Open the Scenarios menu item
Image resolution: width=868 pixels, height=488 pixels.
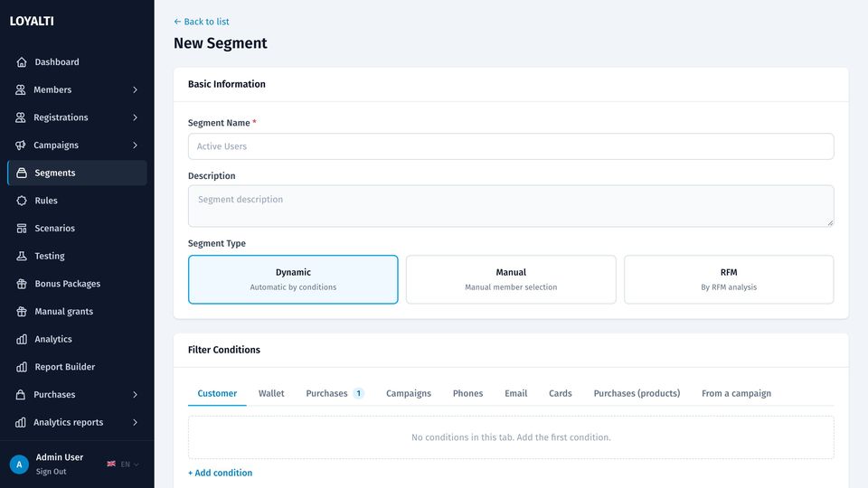tap(77, 228)
